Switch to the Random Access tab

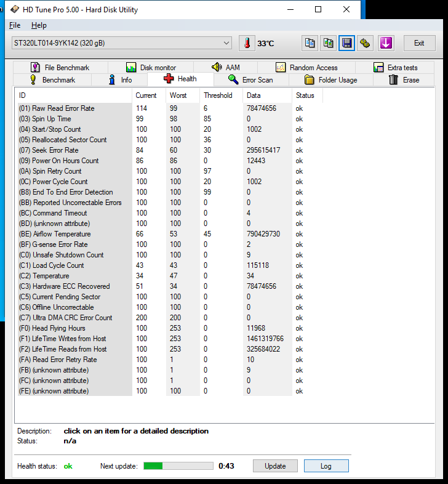pyautogui.click(x=306, y=67)
